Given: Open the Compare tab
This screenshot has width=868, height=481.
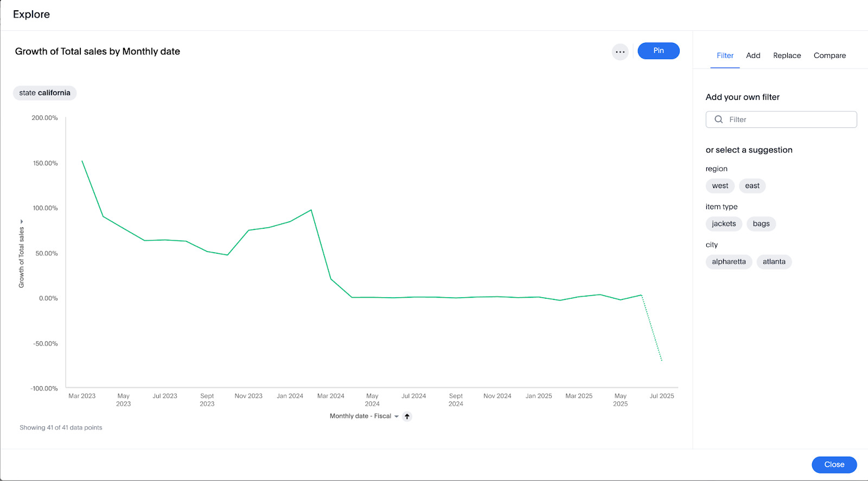Looking at the screenshot, I should point(829,55).
